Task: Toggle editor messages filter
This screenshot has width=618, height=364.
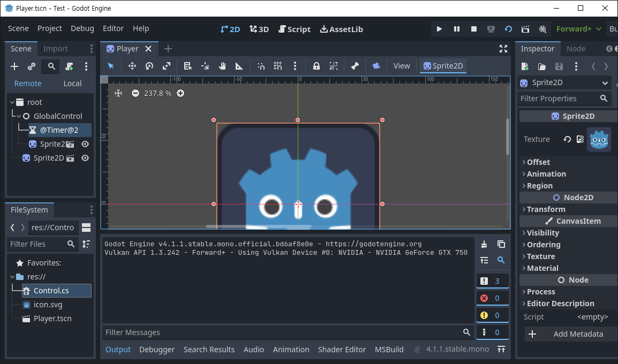Action: pyautogui.click(x=492, y=332)
